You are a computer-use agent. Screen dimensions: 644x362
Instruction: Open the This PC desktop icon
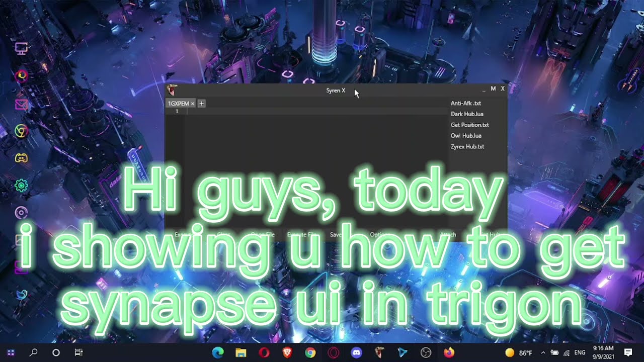point(21,48)
